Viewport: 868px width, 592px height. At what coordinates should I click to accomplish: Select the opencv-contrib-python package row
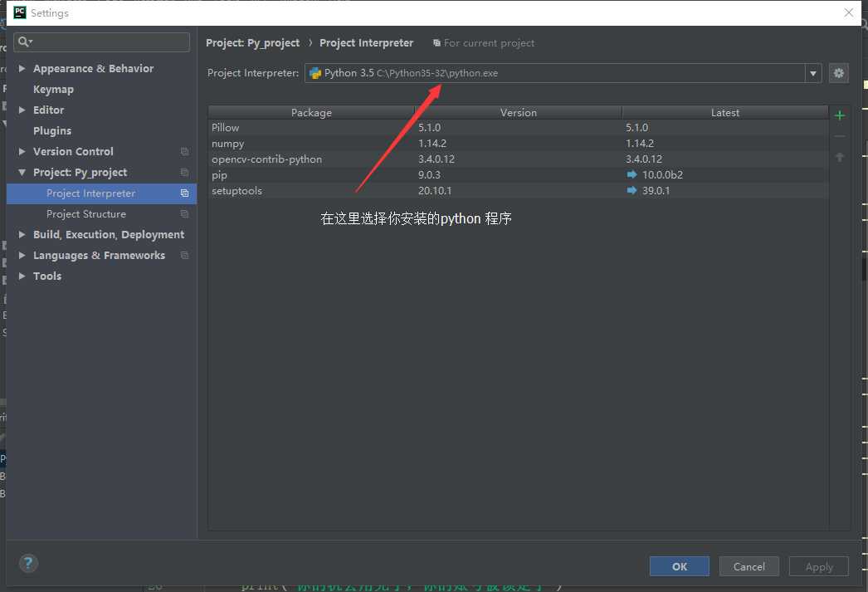pyautogui.click(x=518, y=159)
